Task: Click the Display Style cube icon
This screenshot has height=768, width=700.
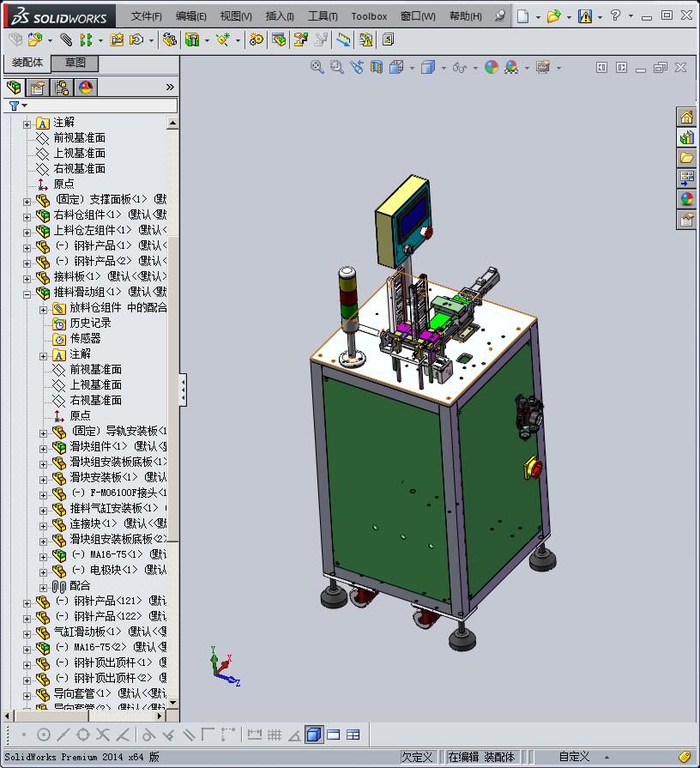Action: point(428,67)
